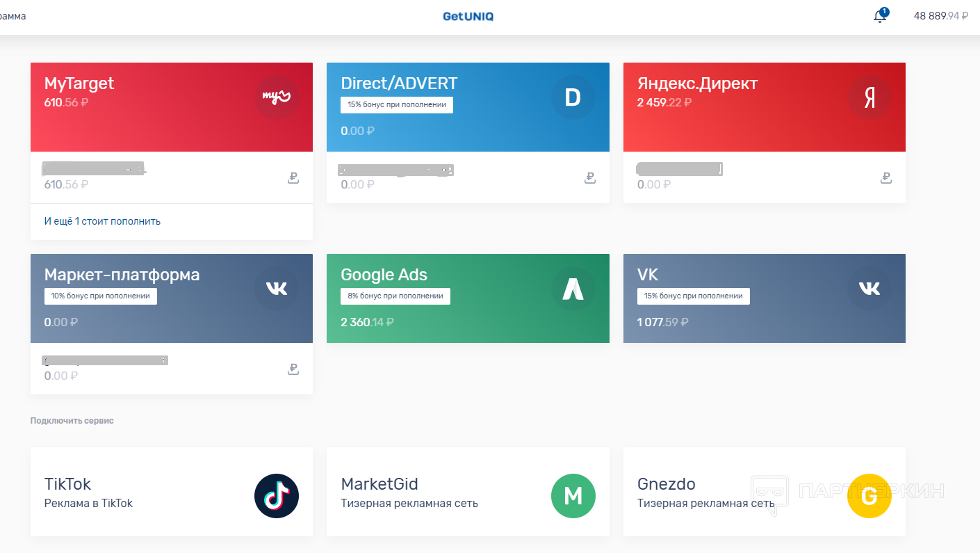Screen dimensions: 980x553
Task: Click the Google Ads logo icon
Action: click(573, 289)
